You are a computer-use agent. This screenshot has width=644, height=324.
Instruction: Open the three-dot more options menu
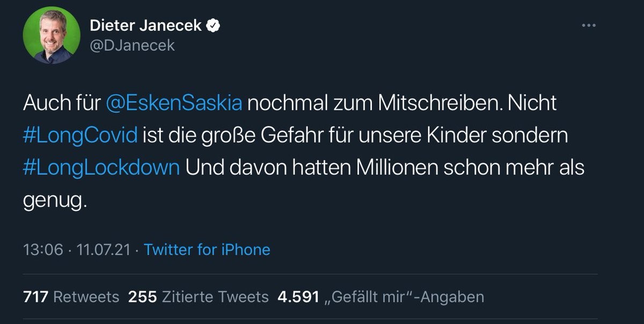click(589, 25)
